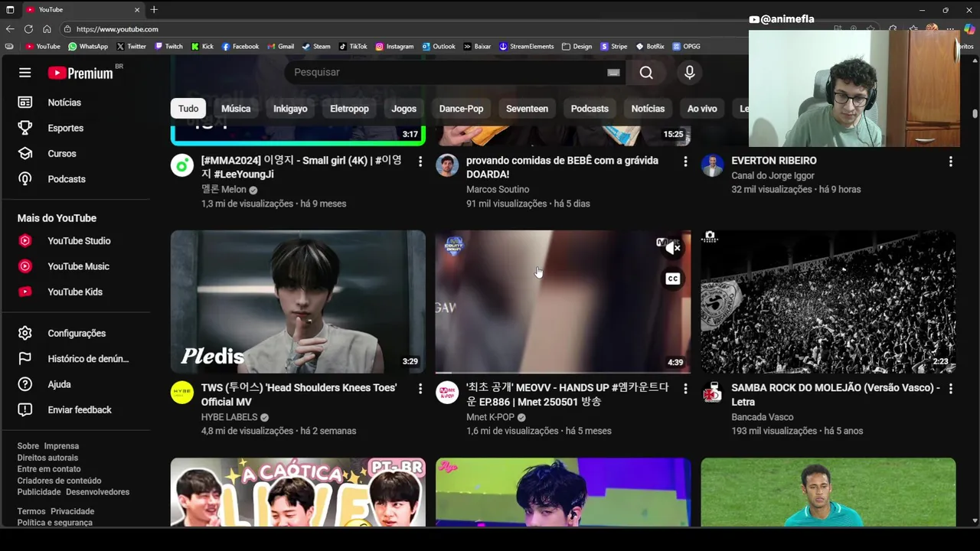Image resolution: width=980 pixels, height=551 pixels.
Task: Click MEOVV HANDS UP video title
Action: click(567, 395)
